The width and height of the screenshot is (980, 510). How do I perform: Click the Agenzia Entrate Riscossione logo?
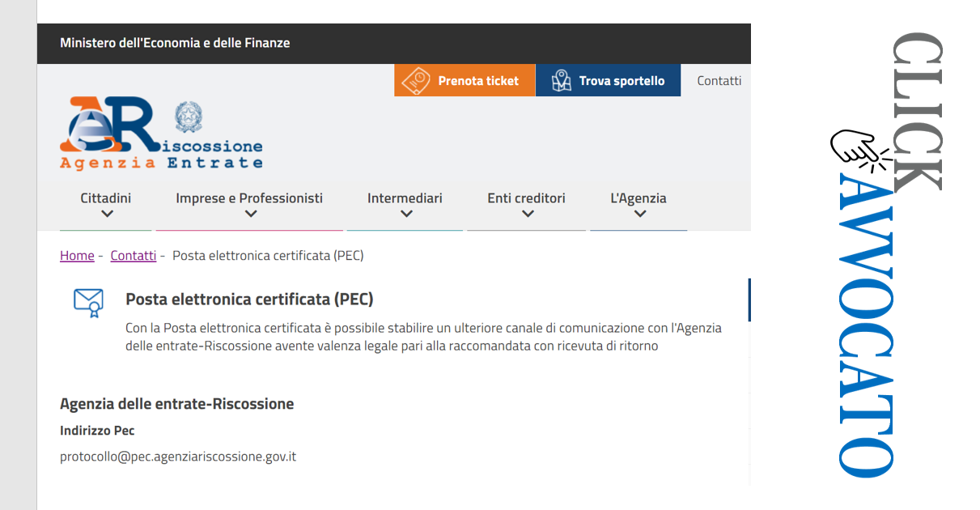pyautogui.click(x=161, y=133)
